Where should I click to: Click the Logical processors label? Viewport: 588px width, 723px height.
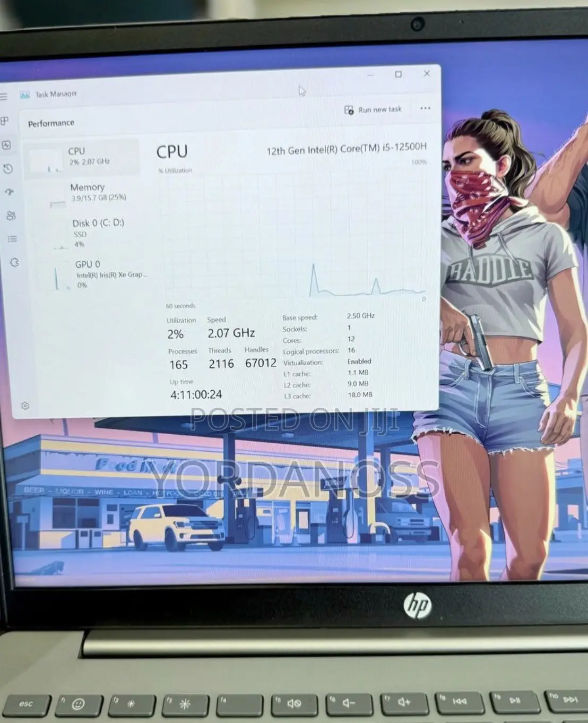tap(310, 351)
